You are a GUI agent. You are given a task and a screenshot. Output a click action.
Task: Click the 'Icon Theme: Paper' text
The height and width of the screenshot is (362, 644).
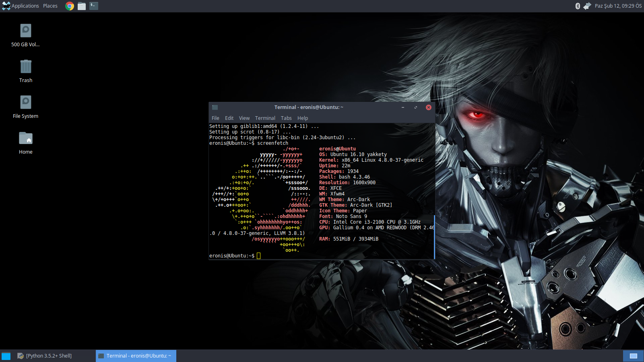[x=343, y=211]
